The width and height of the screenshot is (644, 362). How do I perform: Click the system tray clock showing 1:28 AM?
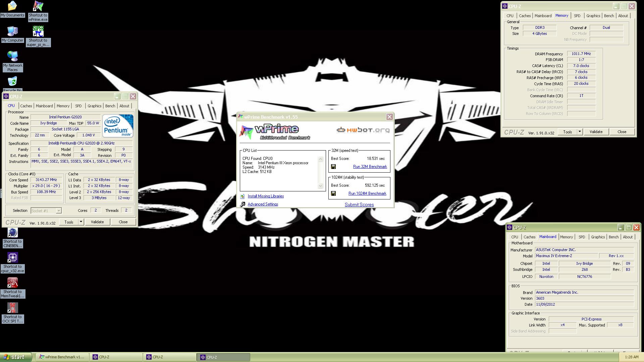632,357
